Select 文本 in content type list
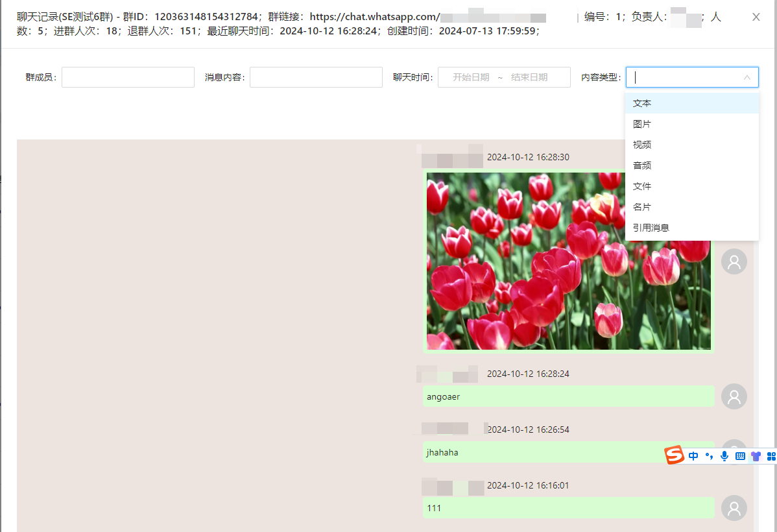The height and width of the screenshot is (532, 777). pos(692,103)
